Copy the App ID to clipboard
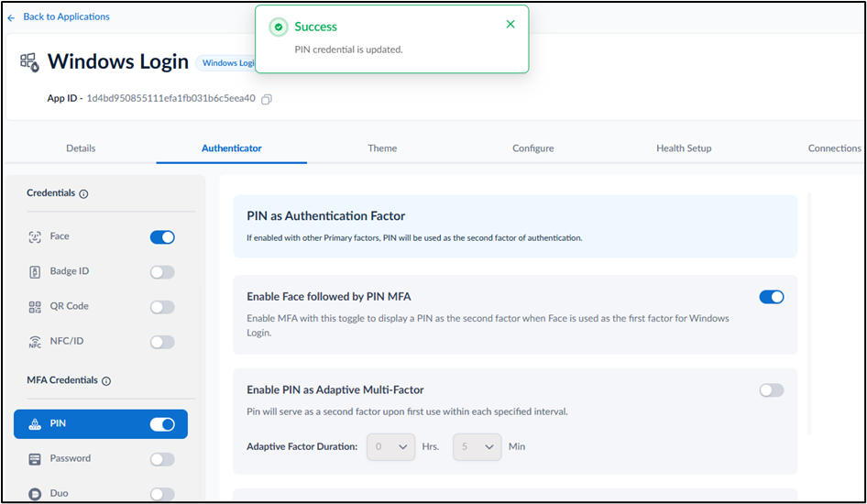The height and width of the screenshot is (504, 867). 267,99
